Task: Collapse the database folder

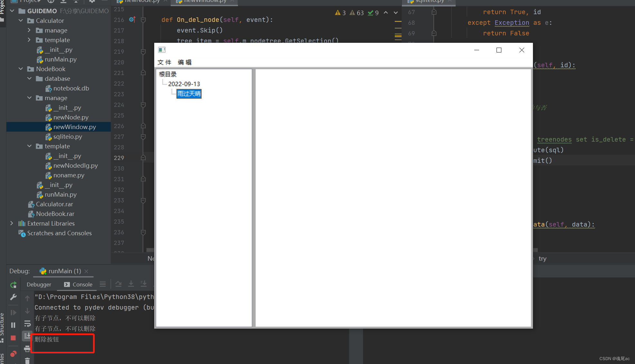Action: 29,79
